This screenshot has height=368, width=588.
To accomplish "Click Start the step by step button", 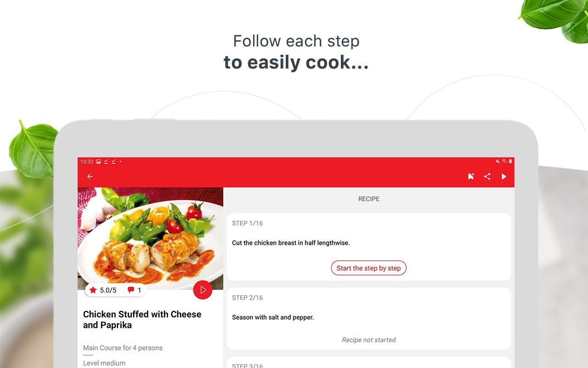I will 369,268.
